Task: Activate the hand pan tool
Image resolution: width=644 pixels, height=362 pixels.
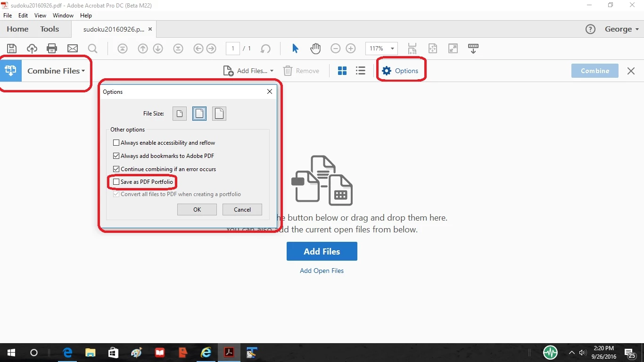Action: coord(315,48)
